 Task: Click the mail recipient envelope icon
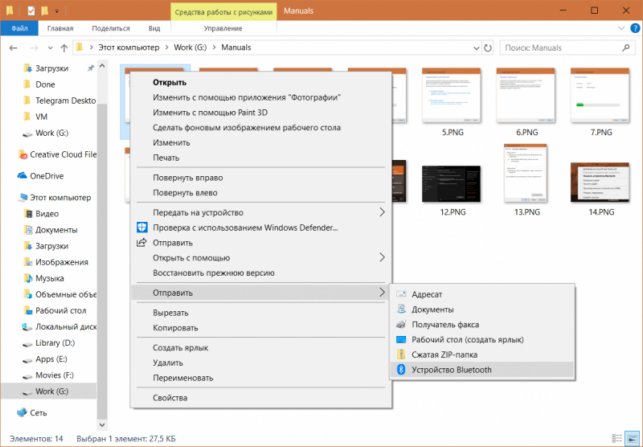(401, 294)
